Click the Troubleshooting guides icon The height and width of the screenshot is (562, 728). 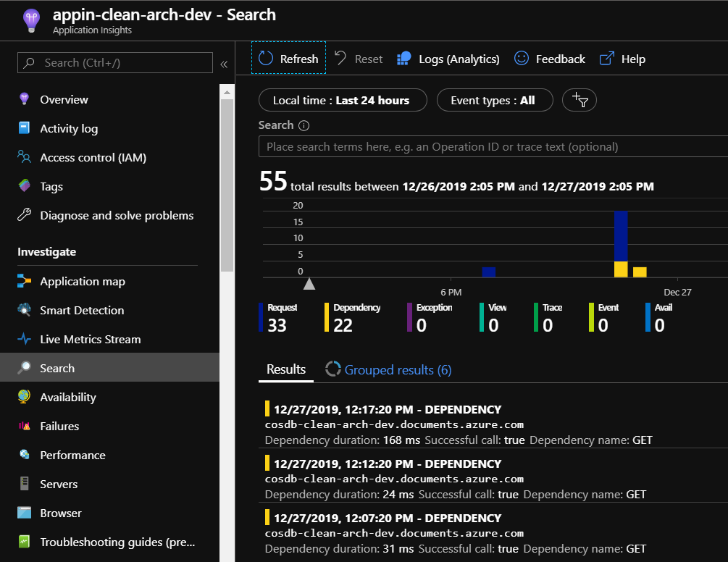point(24,541)
